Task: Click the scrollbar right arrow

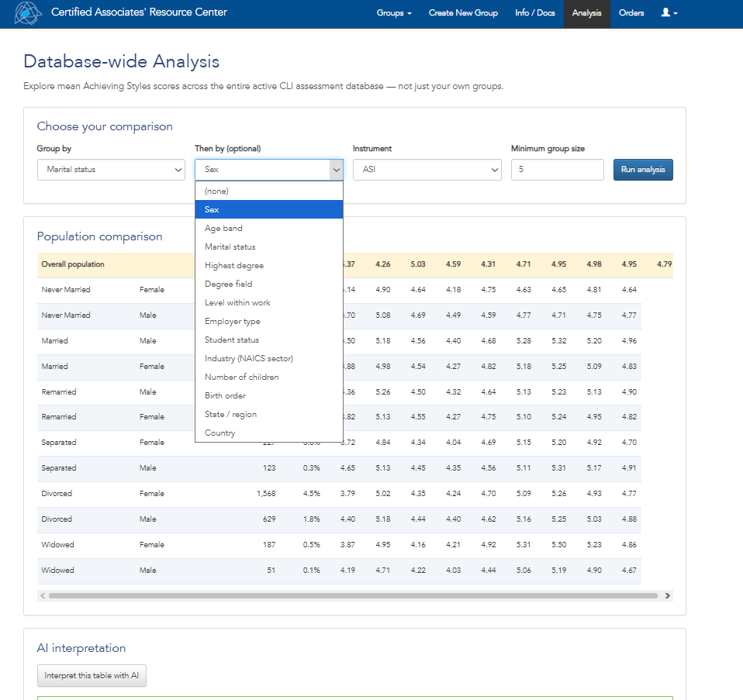Action: coord(667,596)
